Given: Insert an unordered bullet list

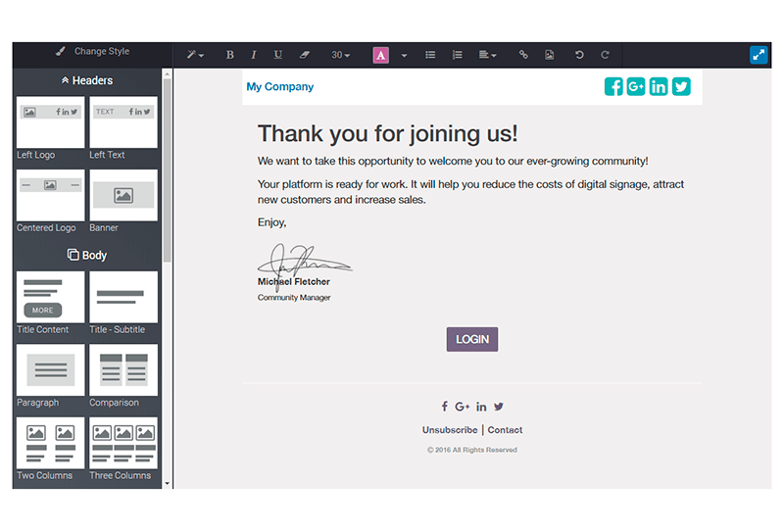Looking at the screenshot, I should (430, 55).
